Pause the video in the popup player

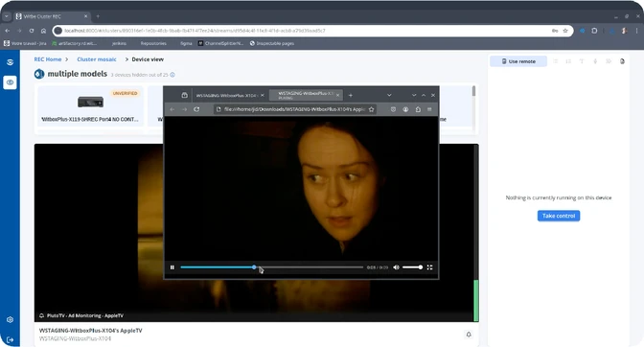[x=172, y=267]
